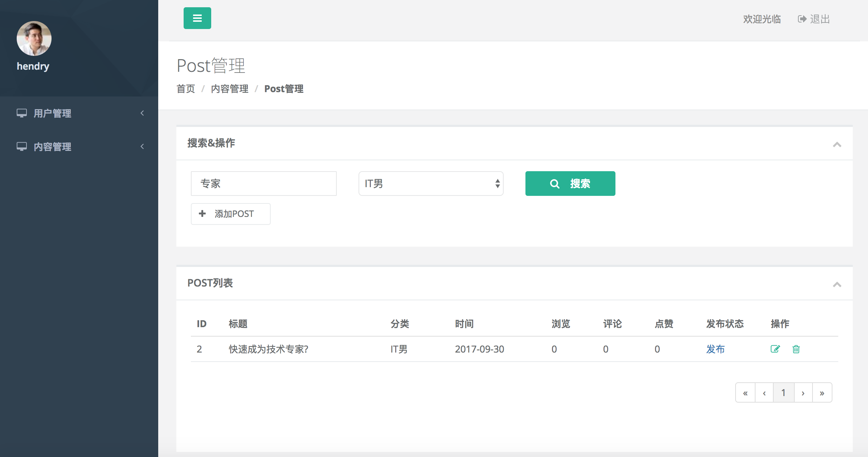Click the hendry profile avatar
The image size is (868, 457).
click(34, 38)
